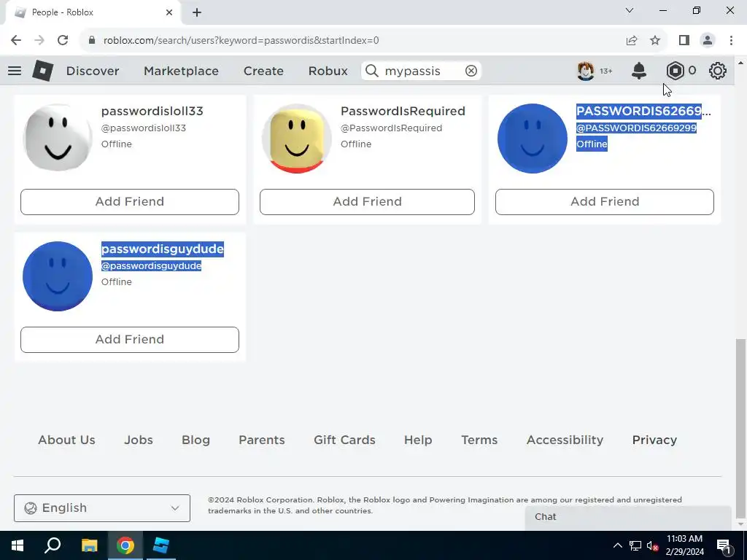Viewport: 747px width, 560px height.
Task: Add PasswordIsRequired as friend
Action: [367, 201]
